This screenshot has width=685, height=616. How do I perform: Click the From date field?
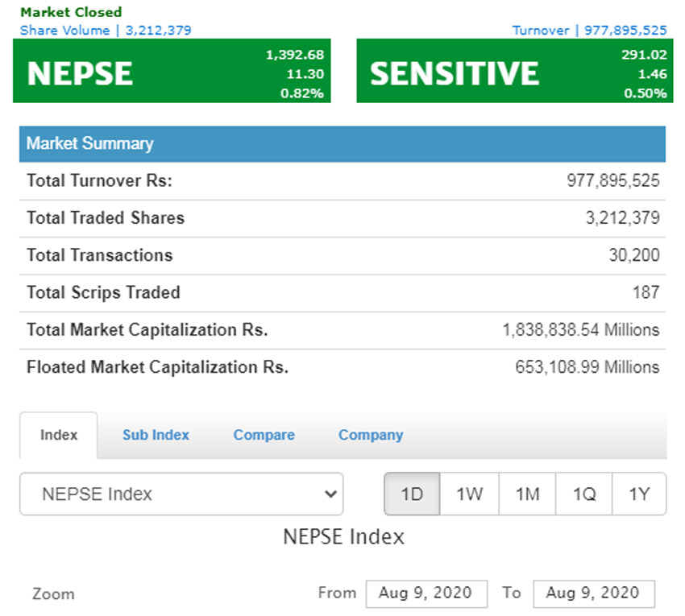click(426, 593)
